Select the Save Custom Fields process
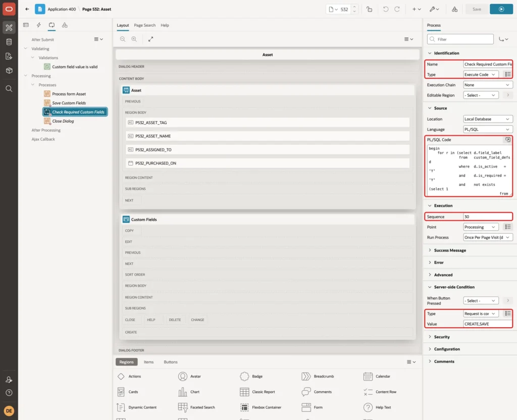Image resolution: width=517 pixels, height=420 pixels. pos(69,103)
